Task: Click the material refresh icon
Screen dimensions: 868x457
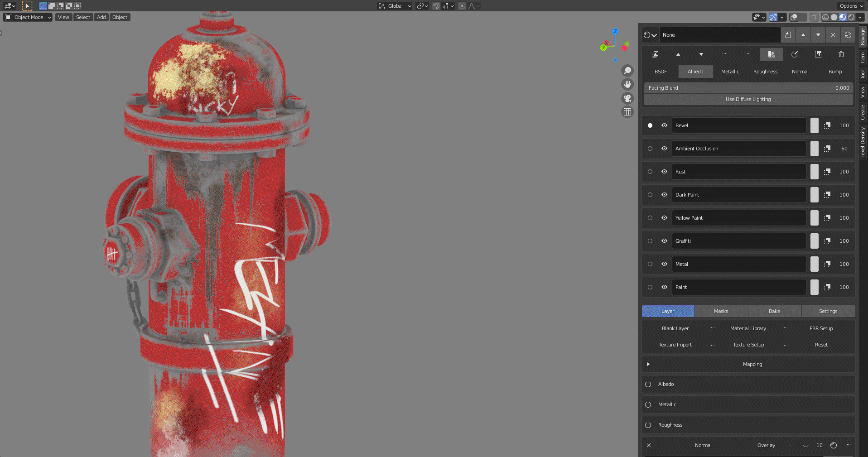Action: click(x=848, y=35)
